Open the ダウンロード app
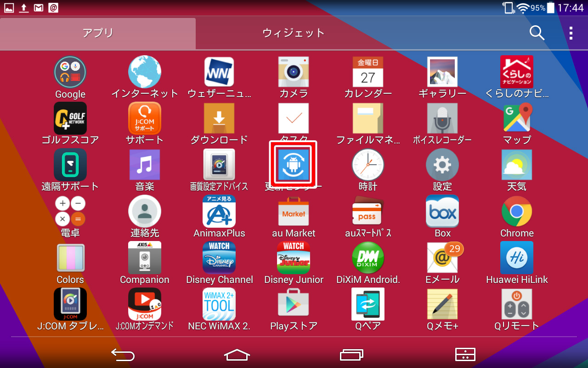The image size is (588, 368). (x=219, y=118)
